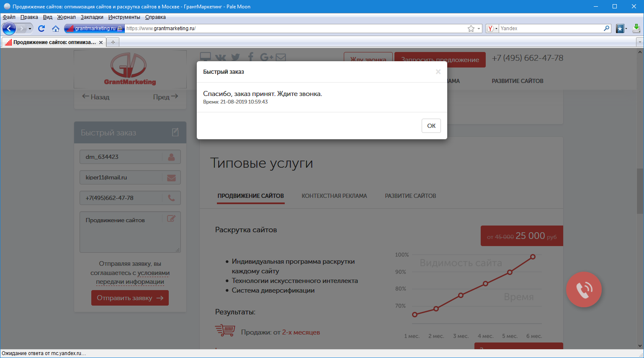Click the edit icon in message textarea

click(171, 218)
